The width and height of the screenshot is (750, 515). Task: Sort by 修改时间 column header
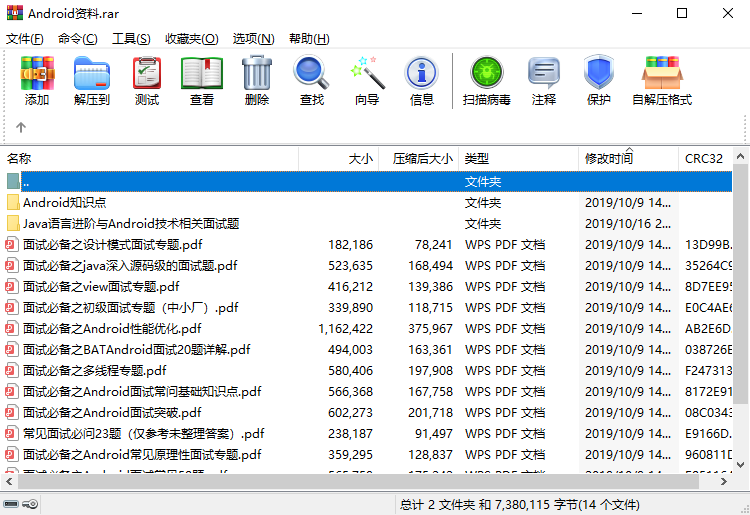(629, 158)
